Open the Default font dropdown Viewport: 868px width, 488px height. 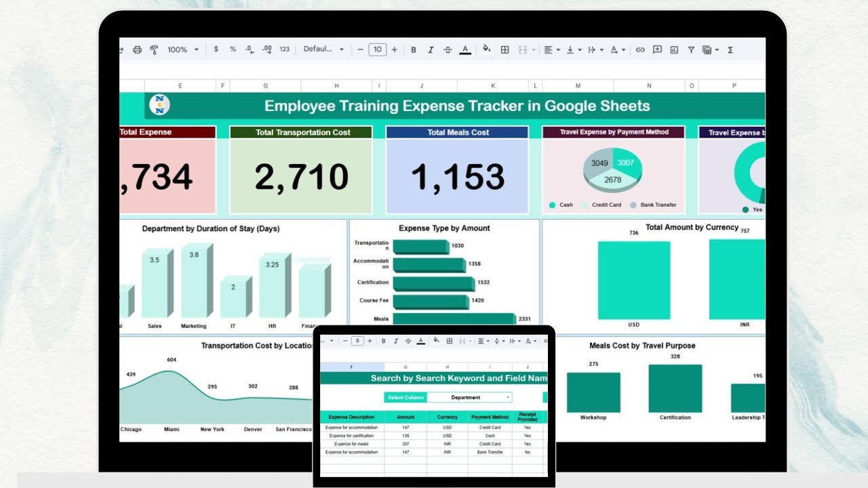323,49
